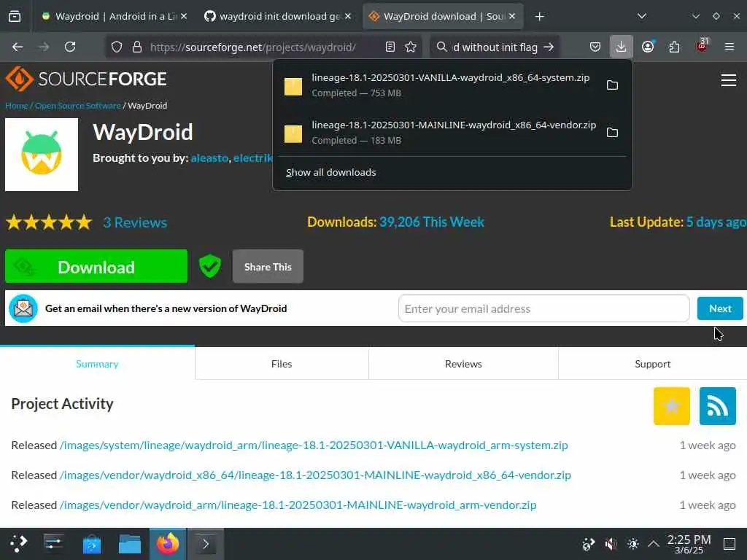This screenshot has width=747, height=560.
Task: List all tabs dropdown arrow
Action: (642, 17)
